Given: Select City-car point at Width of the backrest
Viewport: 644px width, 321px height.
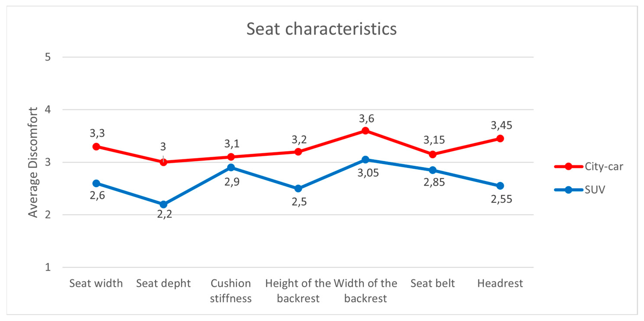Looking at the screenshot, I should coord(366,131).
